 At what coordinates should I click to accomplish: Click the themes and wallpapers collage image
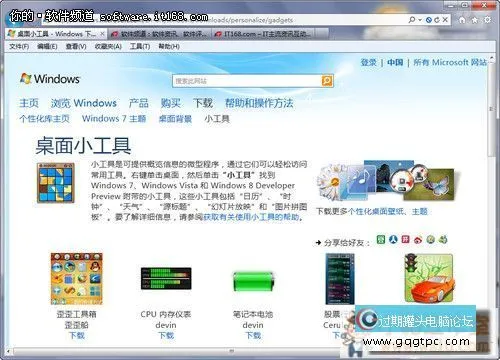[387, 181]
